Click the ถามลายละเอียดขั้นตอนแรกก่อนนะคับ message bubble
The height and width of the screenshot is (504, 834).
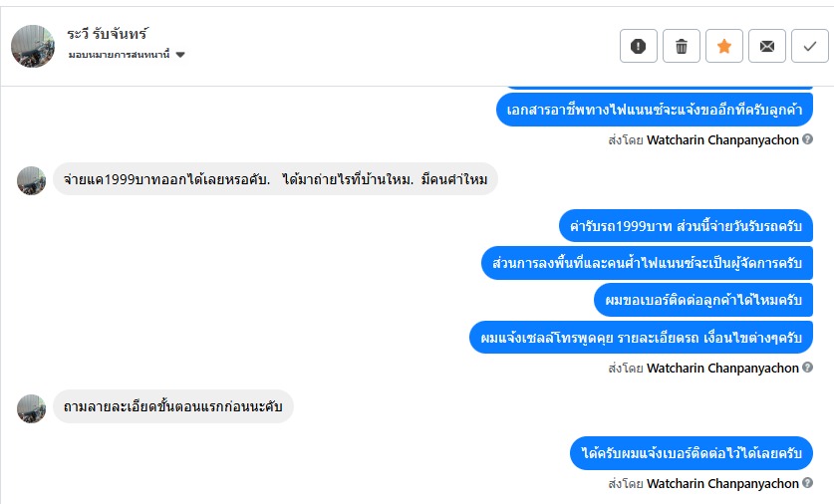(x=172, y=406)
